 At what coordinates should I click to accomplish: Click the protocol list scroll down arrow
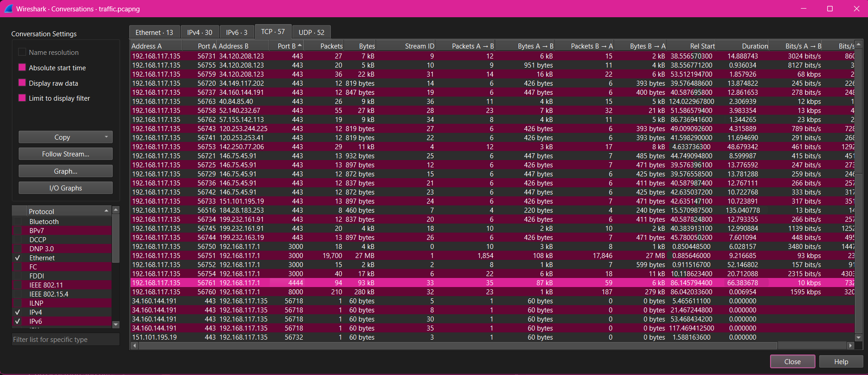[116, 324]
